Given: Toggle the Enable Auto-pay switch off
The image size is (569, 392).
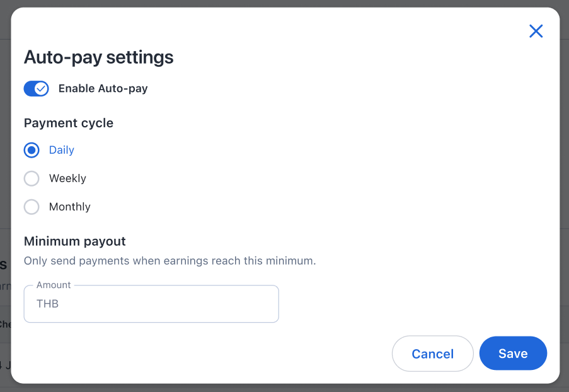Looking at the screenshot, I should pos(36,89).
